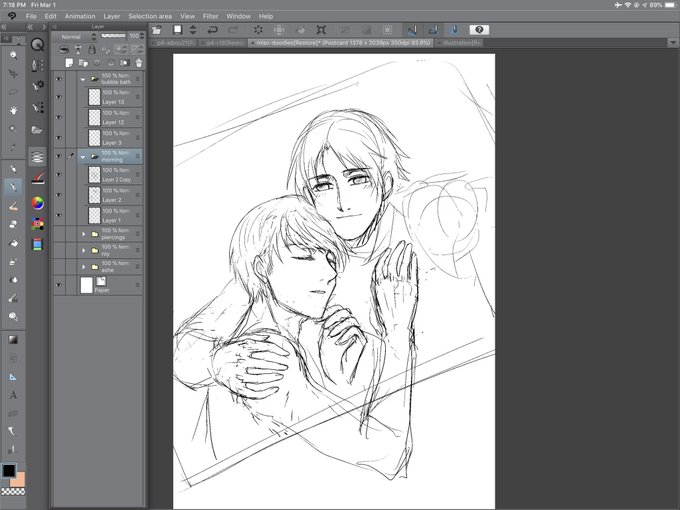Toggle Snap to Special Ruler

click(433, 29)
